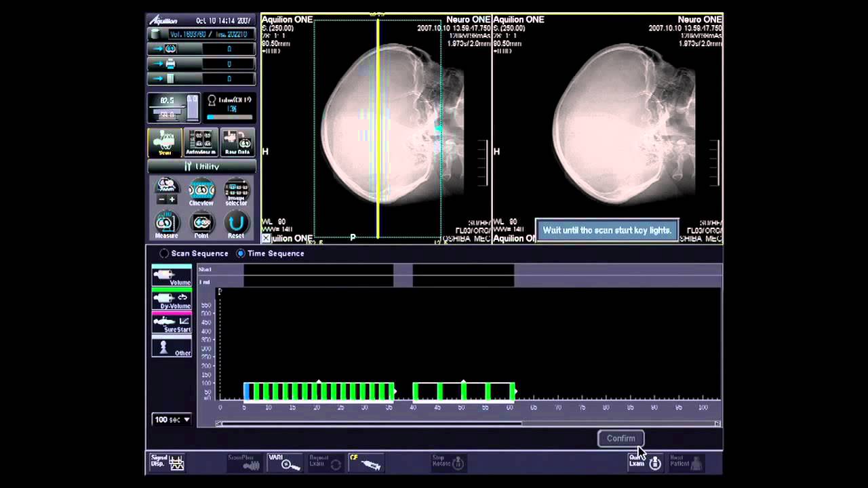
Task: Select the Time Sequence radio button
Action: pos(241,253)
